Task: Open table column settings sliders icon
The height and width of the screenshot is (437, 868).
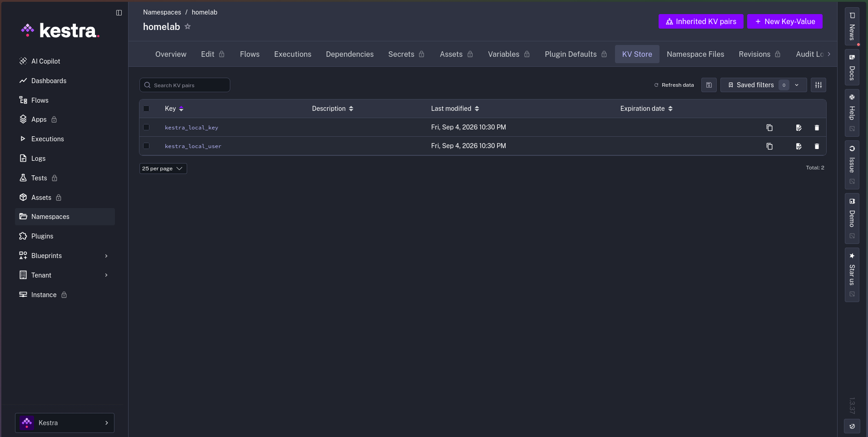Action: coord(818,85)
